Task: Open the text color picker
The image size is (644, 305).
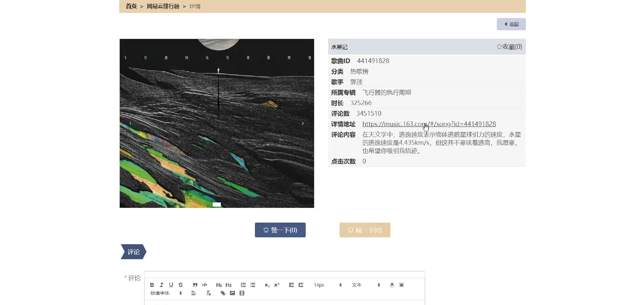Action: [x=392, y=285]
